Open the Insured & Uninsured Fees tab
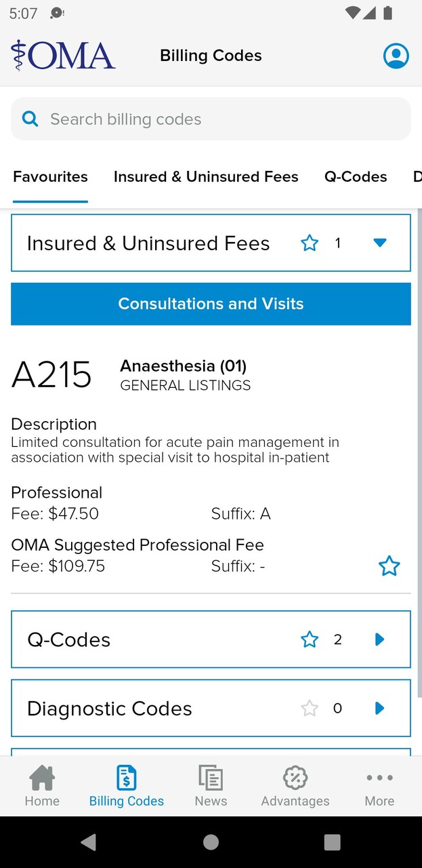This screenshot has height=868, width=422. coord(206,176)
